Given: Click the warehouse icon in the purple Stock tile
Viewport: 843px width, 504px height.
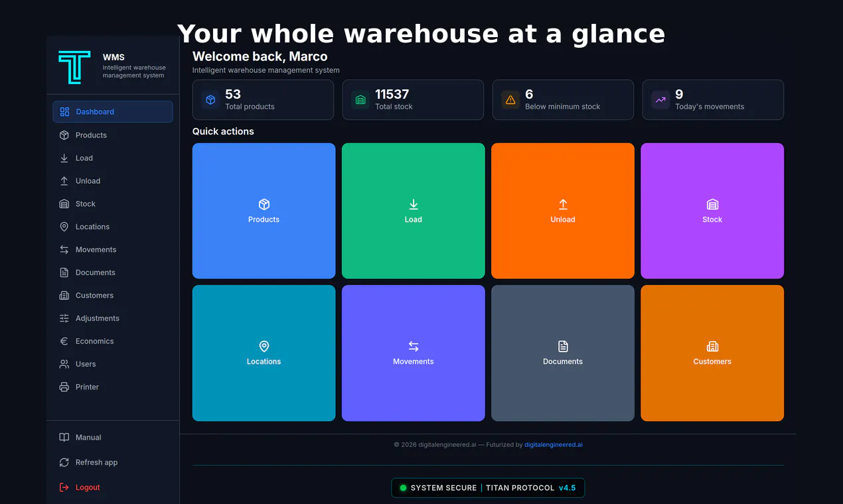Looking at the screenshot, I should (712, 204).
